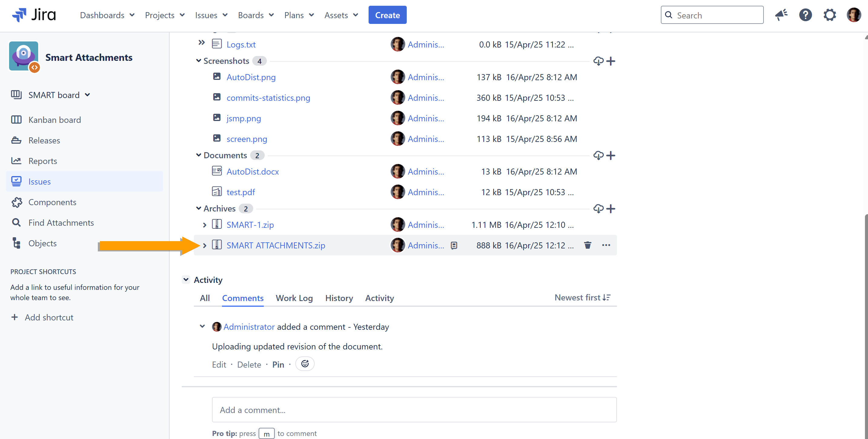The width and height of the screenshot is (868, 439).
Task: Add file to Archives category
Action: pyautogui.click(x=611, y=209)
